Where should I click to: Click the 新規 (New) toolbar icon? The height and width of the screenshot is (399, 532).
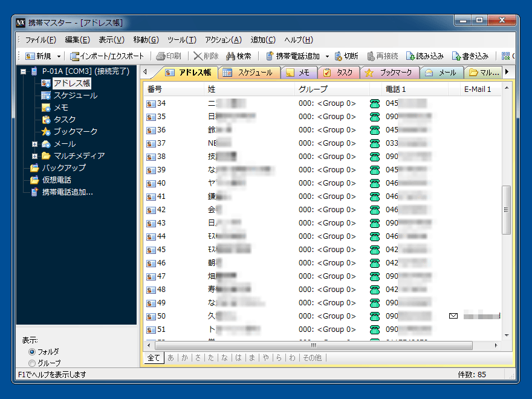click(x=30, y=56)
